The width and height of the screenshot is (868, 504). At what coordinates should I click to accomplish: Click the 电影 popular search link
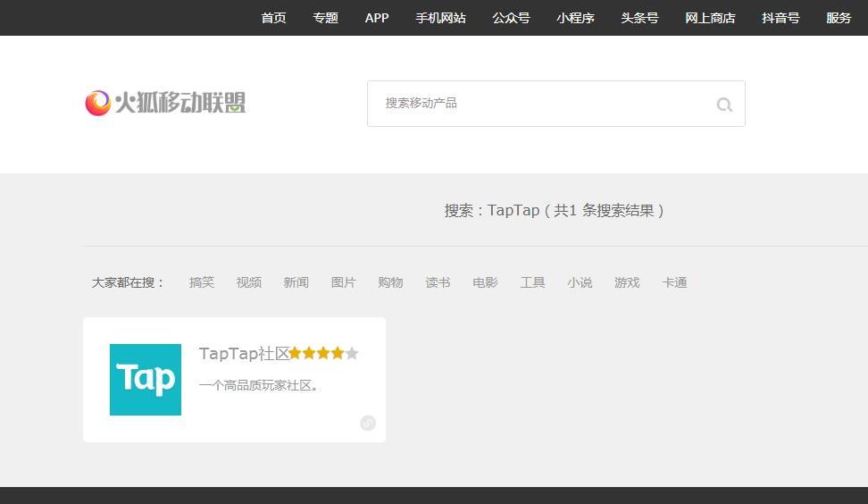[x=485, y=282]
